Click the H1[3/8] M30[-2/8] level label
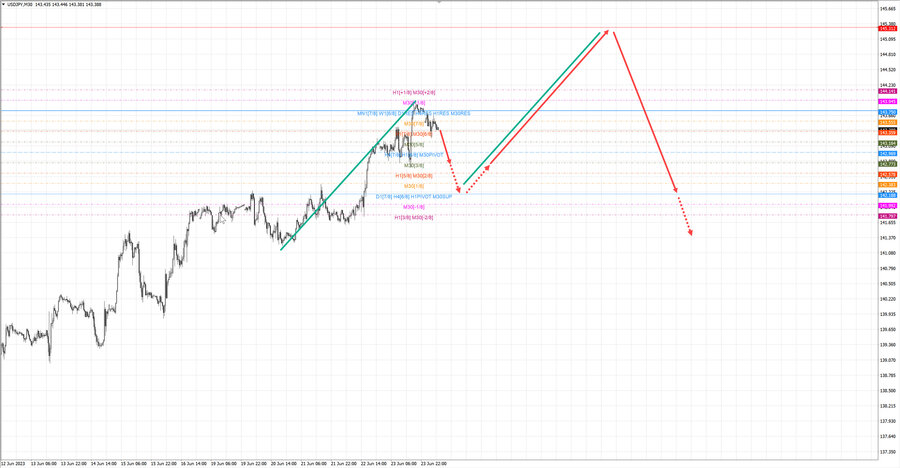900x468 pixels. coord(414,218)
